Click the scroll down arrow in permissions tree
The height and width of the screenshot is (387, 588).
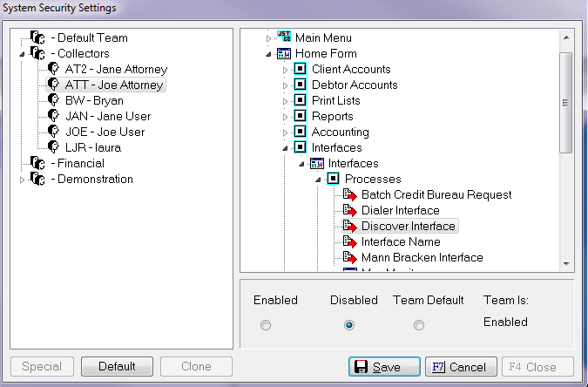565,262
